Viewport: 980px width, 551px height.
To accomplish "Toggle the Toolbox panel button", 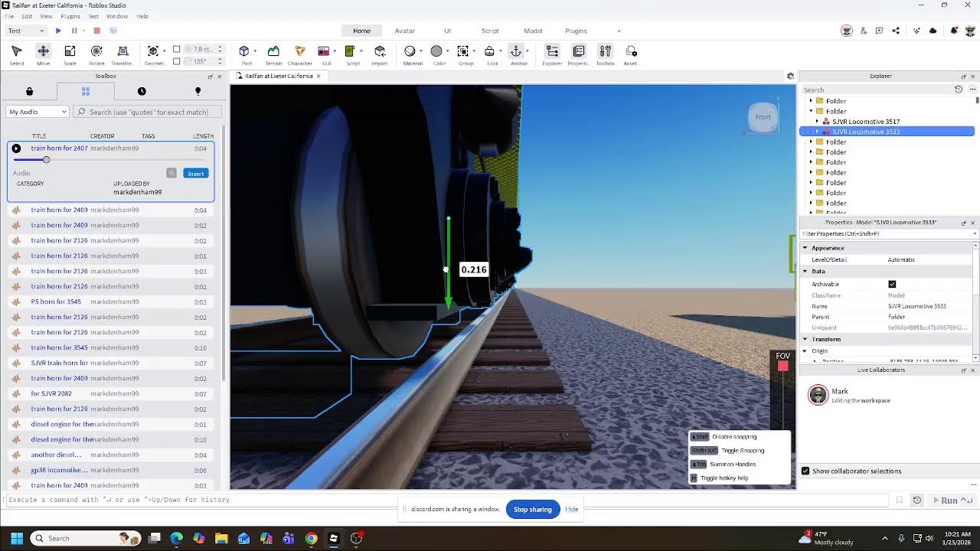I will coord(605,54).
